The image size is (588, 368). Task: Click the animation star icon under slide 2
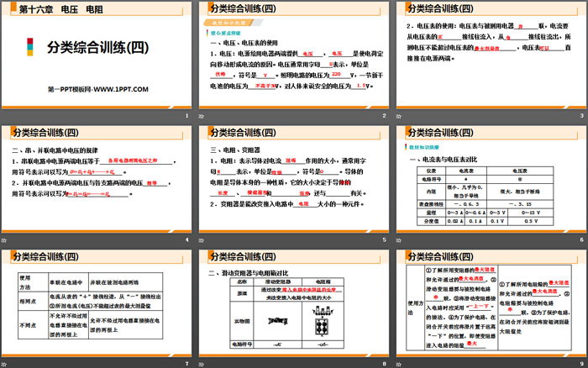pos(202,116)
